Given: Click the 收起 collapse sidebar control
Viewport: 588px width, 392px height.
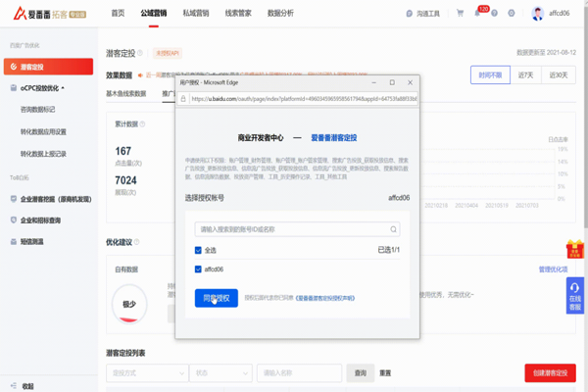Looking at the screenshot, I should pos(23,386).
